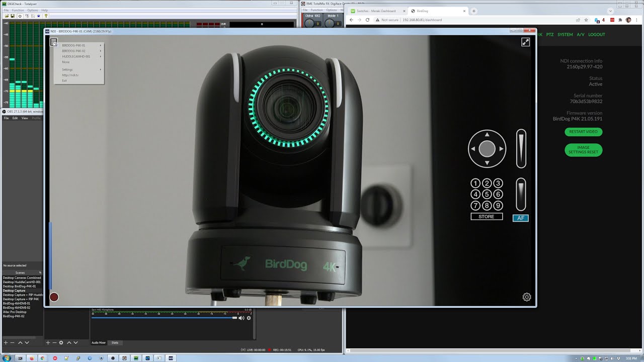
Task: Expand HUDDLECAMHD-001 submenu arrow
Action: click(x=101, y=56)
